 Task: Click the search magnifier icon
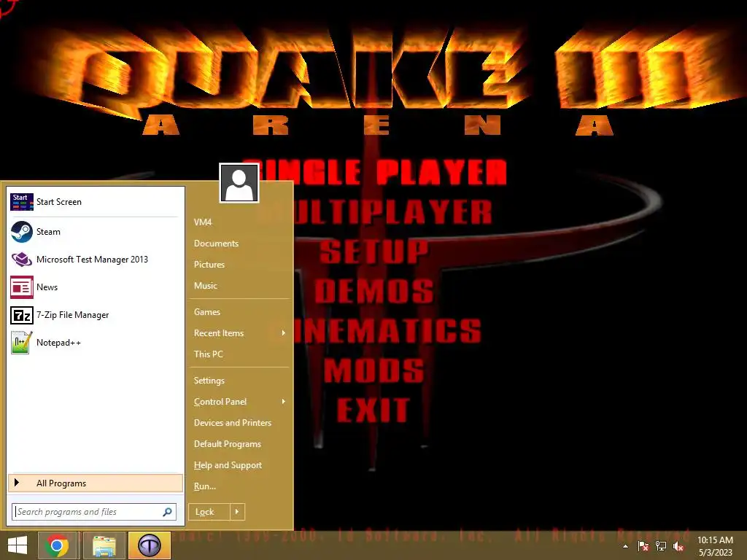click(x=167, y=512)
